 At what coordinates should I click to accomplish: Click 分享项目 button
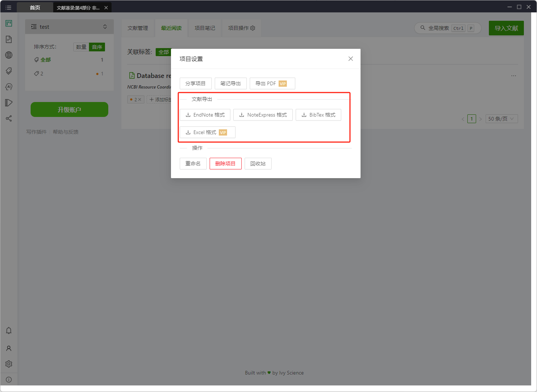tap(195, 83)
